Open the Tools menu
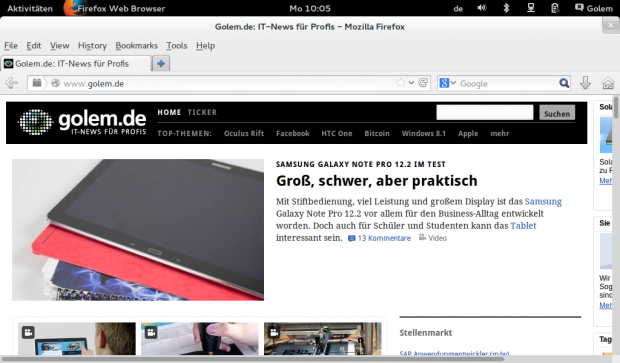Image resolution: width=620 pixels, height=363 pixels. click(176, 45)
